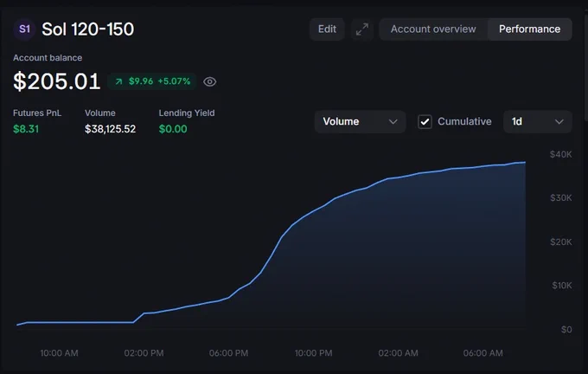The width and height of the screenshot is (588, 374).
Task: Click the $205.01 account balance value
Action: 56,81
